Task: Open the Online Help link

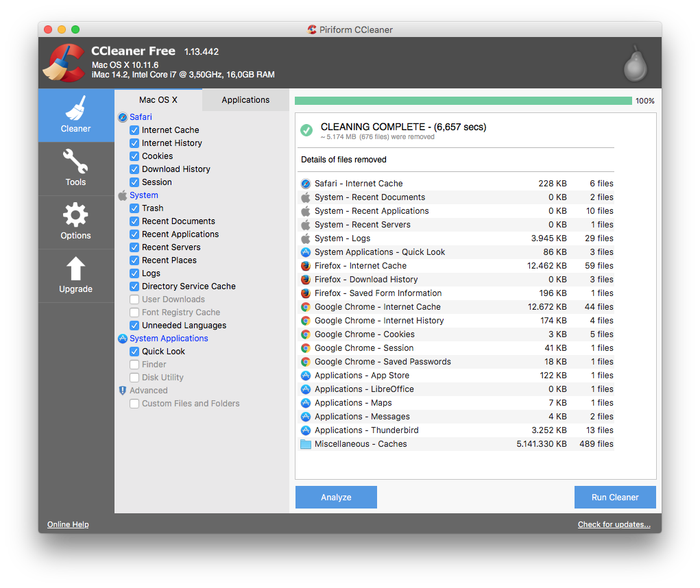Action: (x=67, y=524)
